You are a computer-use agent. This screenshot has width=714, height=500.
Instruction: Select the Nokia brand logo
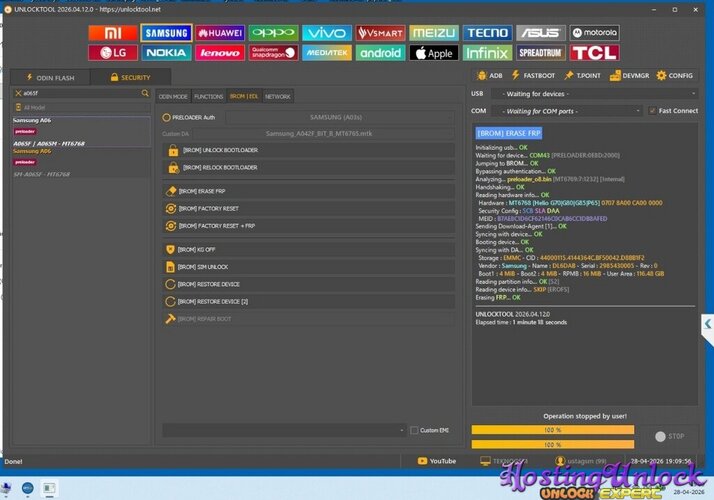[x=166, y=53]
